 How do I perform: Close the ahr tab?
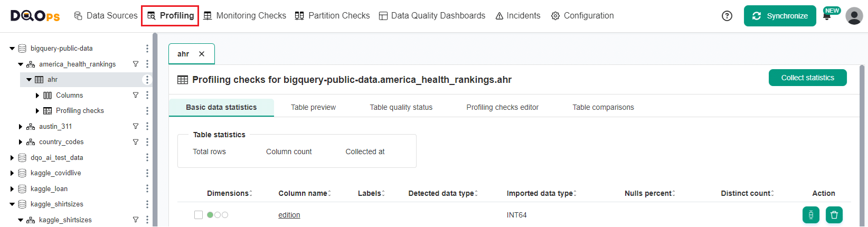click(x=202, y=54)
